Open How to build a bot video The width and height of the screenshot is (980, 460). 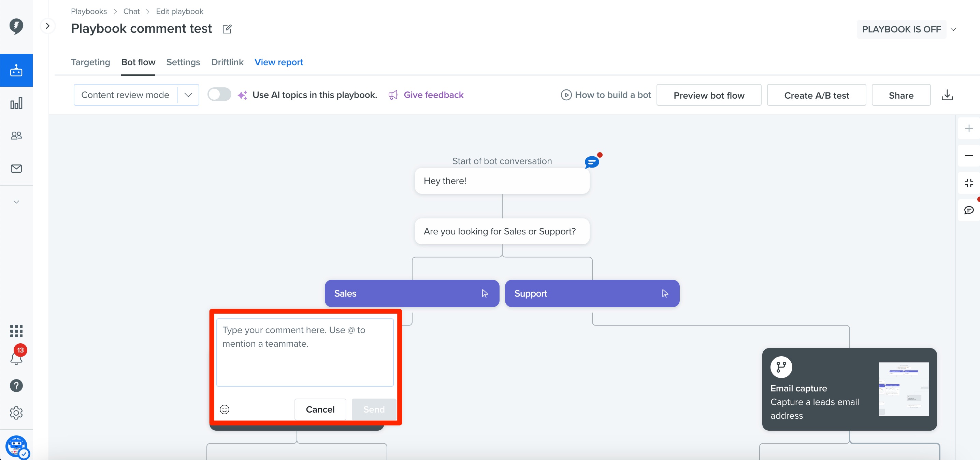[606, 95]
